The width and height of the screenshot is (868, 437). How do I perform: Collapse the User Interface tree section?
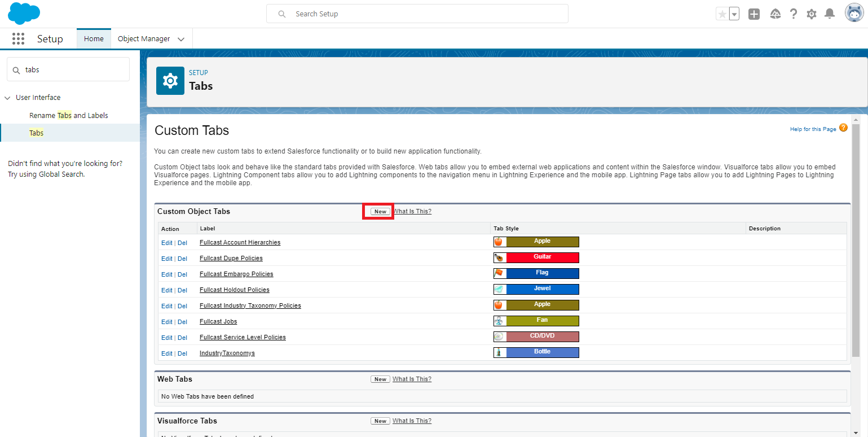coord(7,98)
